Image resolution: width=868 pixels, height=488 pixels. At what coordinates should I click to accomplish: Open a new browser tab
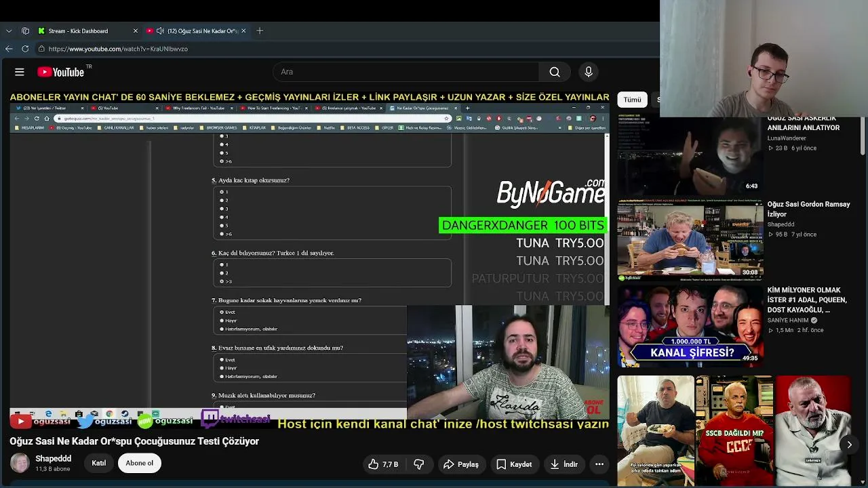pos(260,30)
